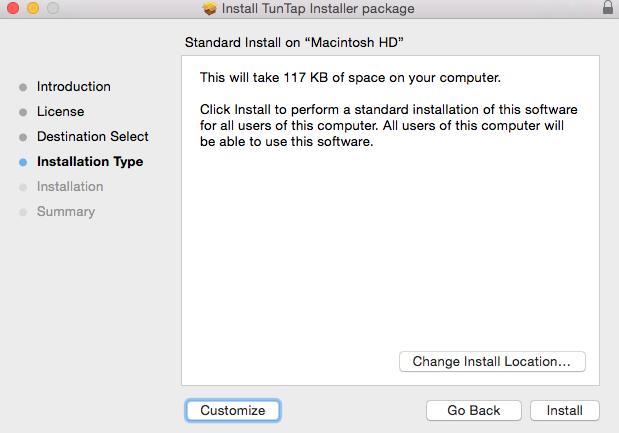The width and height of the screenshot is (619, 433).
Task: Click the bullet beside Destination Select
Action: (x=23, y=137)
